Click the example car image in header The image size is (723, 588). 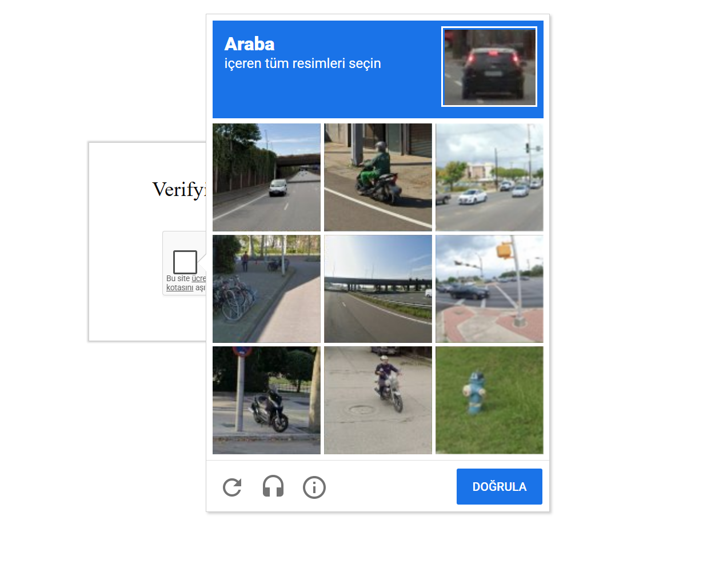coord(489,67)
